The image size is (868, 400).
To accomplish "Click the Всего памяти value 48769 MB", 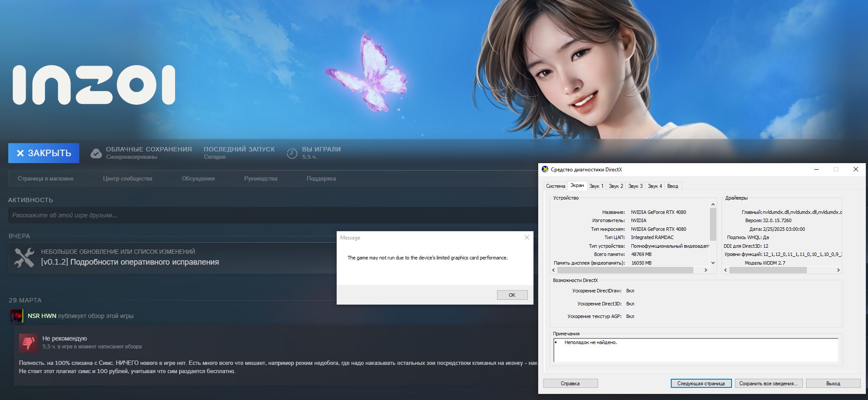I will pyautogui.click(x=641, y=254).
